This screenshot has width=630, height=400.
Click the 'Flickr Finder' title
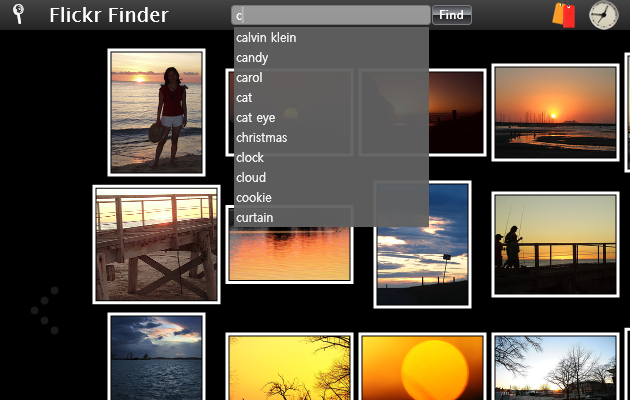tap(109, 15)
